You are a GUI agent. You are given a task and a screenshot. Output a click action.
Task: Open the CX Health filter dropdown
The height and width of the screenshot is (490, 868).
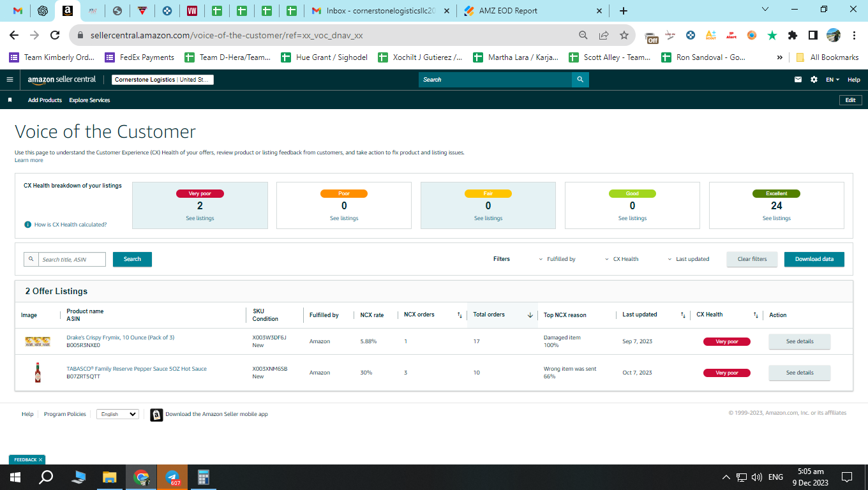click(621, 259)
